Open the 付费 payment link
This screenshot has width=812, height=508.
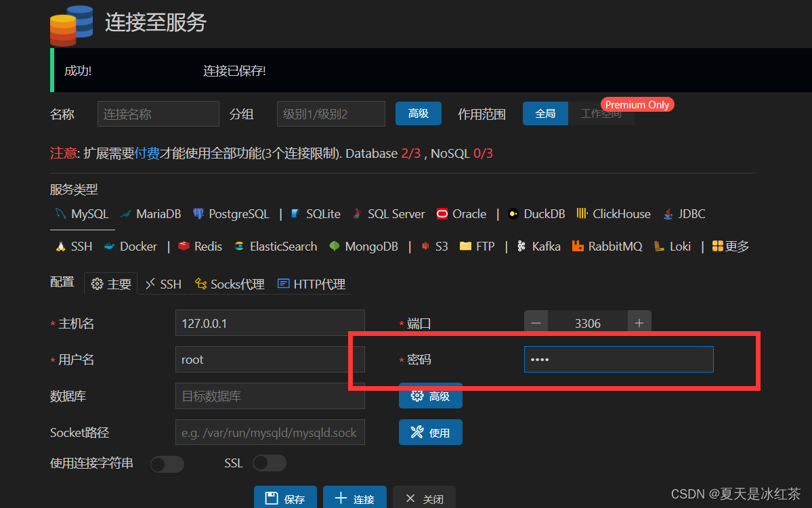pos(146,153)
